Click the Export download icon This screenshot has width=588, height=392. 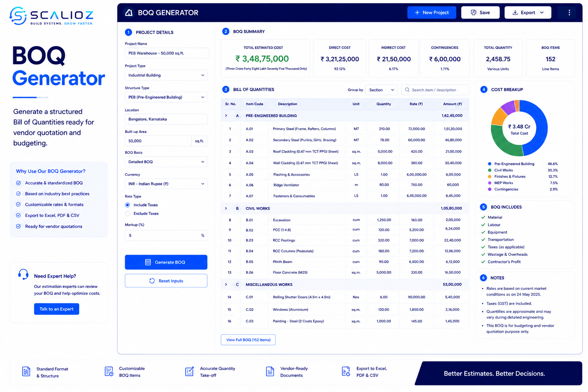515,13
